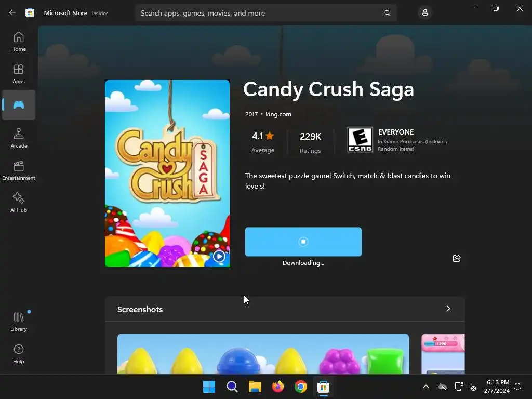The image size is (532, 399).
Task: Click the ESRB Everyone rating badge
Action: coord(360,139)
